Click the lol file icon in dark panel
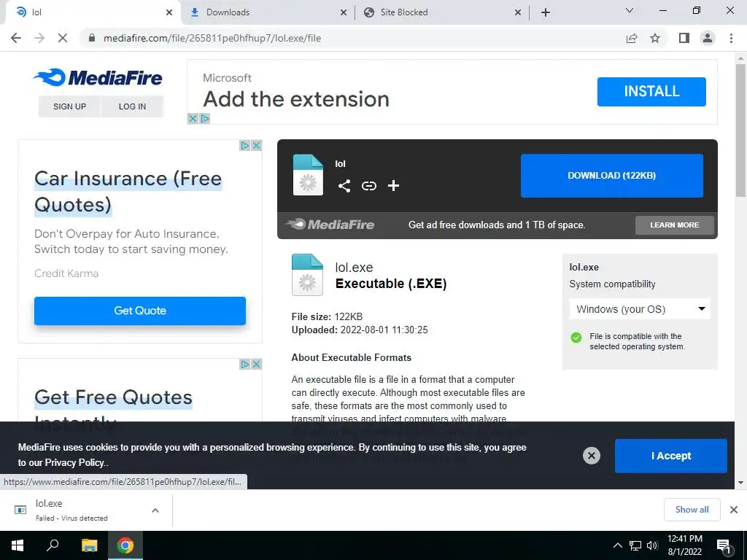Screen dimensions: 747x560 tap(308, 175)
